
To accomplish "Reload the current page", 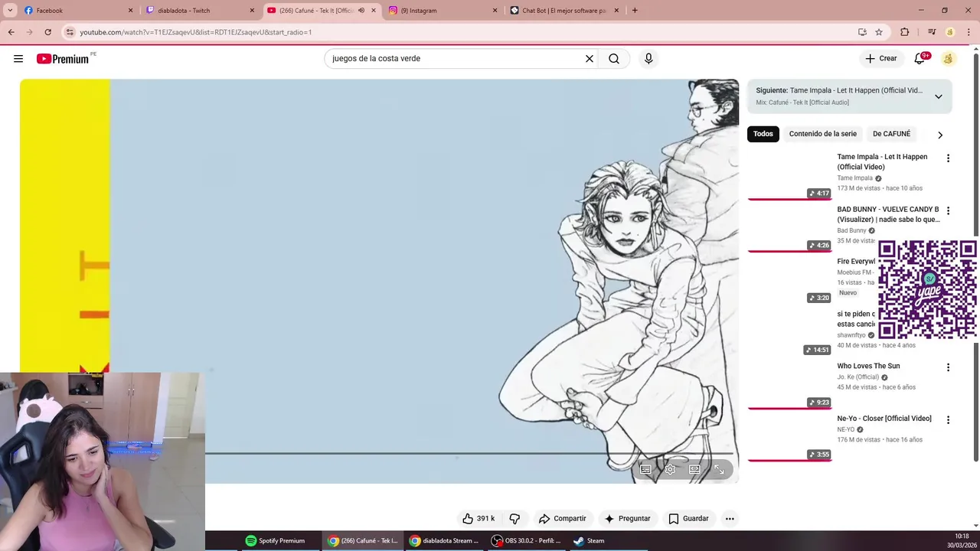I will point(47,32).
